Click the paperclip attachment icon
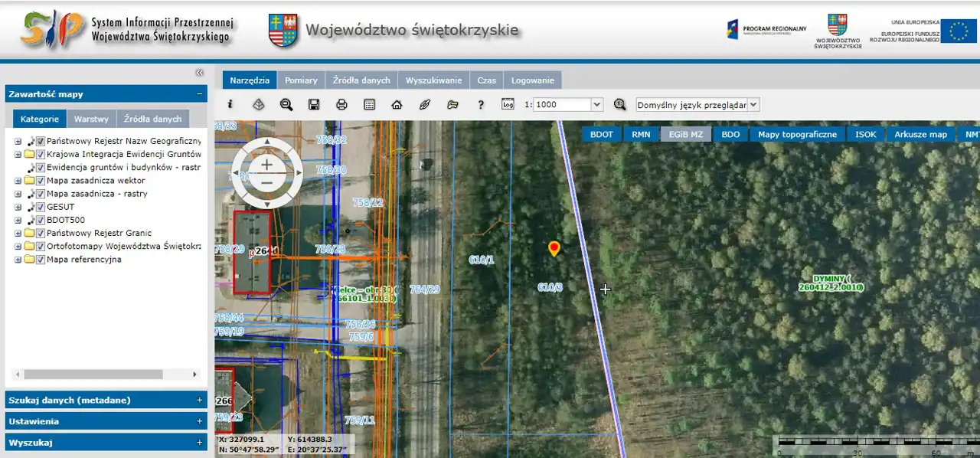This screenshot has width=980, height=458. 425,105
